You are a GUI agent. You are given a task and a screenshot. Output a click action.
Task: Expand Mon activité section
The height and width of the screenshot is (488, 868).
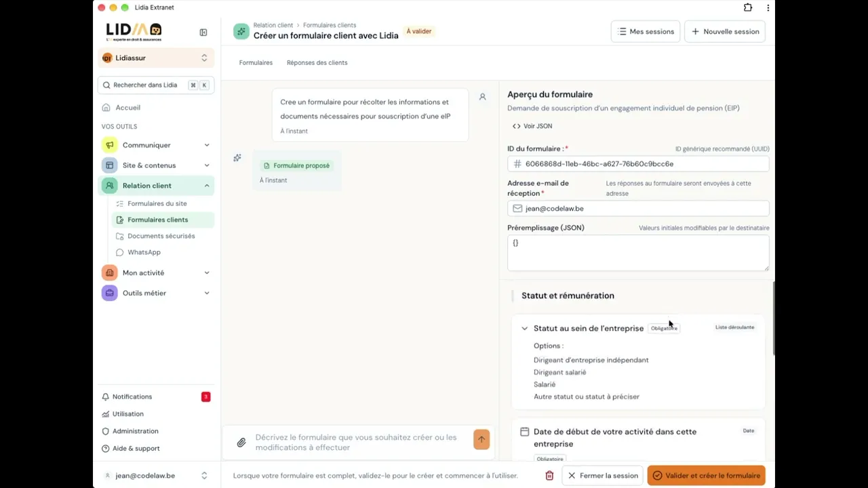click(207, 272)
